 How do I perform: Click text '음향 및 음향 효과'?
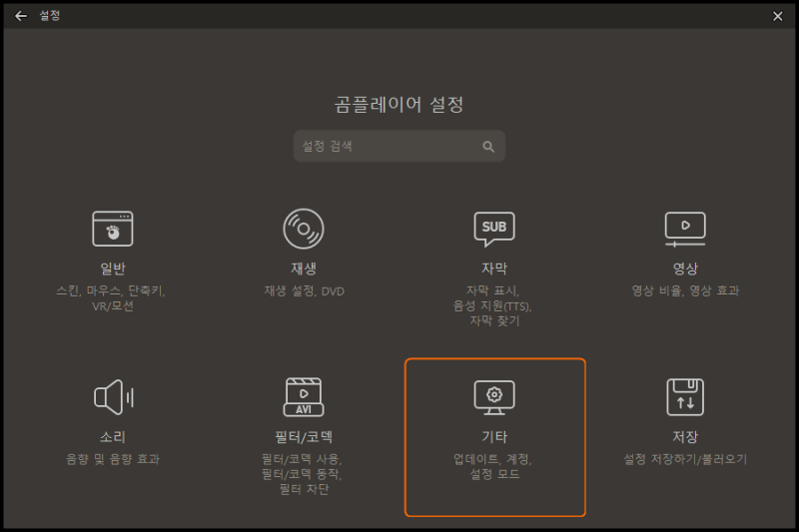point(113,459)
